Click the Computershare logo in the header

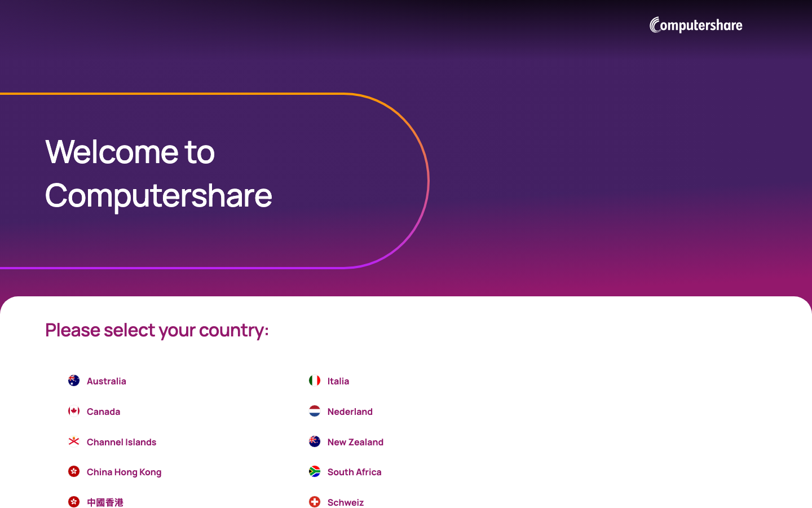click(x=696, y=25)
